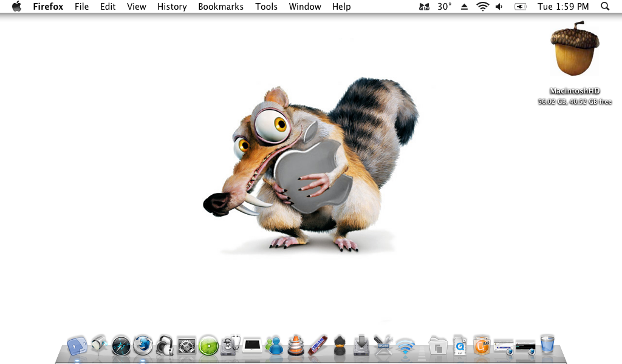The height and width of the screenshot is (364, 622).
Task: Open the Window menu
Action: coord(305,6)
